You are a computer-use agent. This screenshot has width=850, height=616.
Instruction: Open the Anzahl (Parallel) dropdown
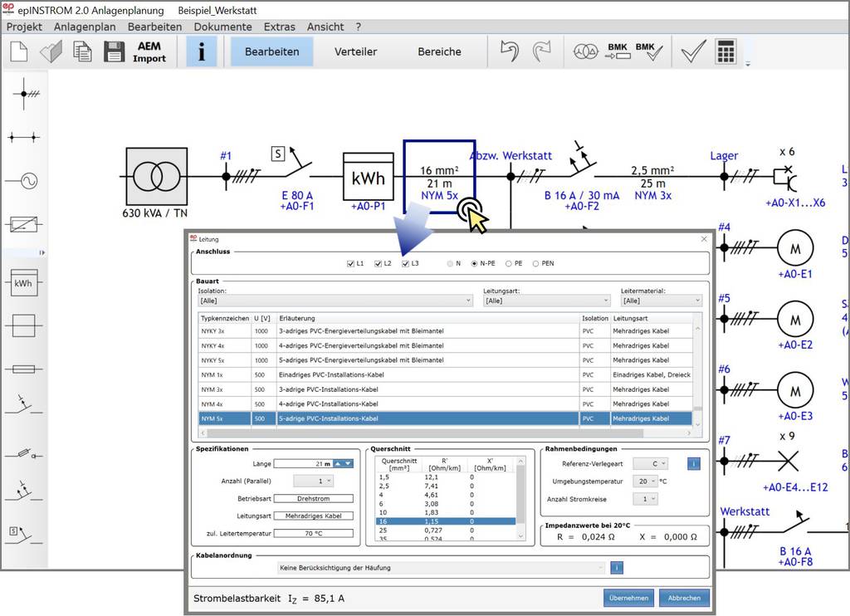pyautogui.click(x=313, y=481)
